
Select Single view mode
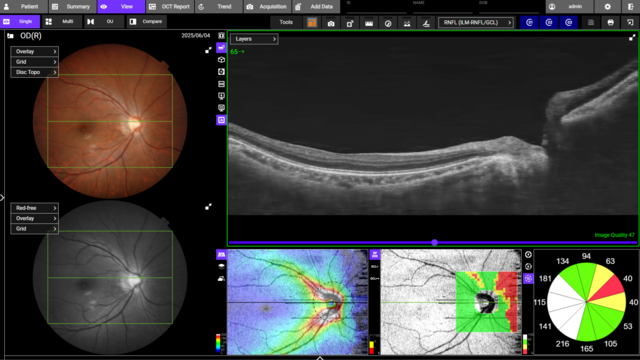click(20, 22)
